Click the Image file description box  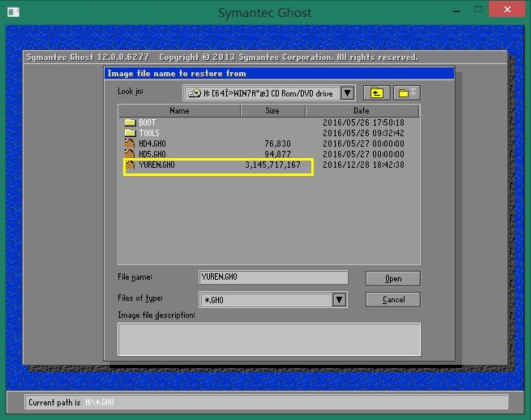click(269, 340)
